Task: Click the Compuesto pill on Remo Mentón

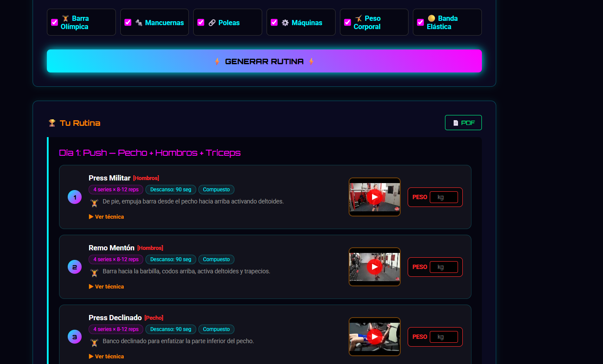Action: pyautogui.click(x=216, y=259)
